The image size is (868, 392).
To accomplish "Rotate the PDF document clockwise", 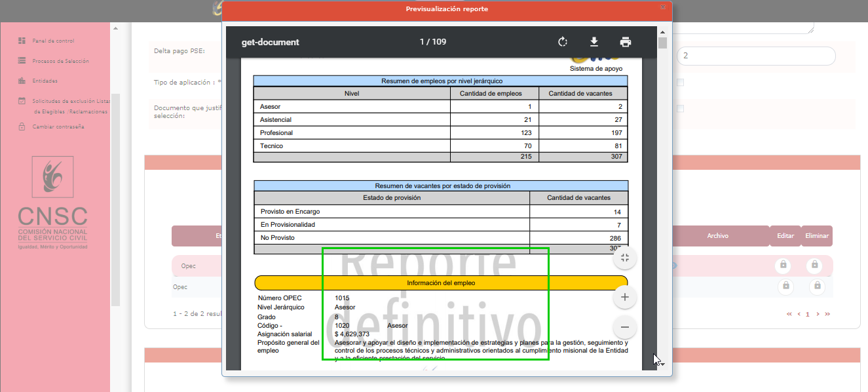I will 562,42.
